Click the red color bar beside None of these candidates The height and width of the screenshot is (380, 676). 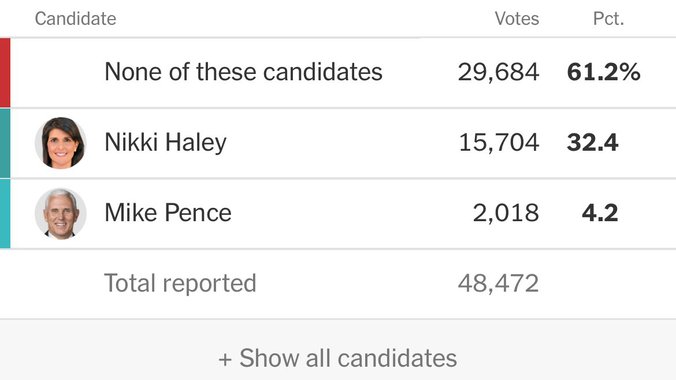click(5, 72)
